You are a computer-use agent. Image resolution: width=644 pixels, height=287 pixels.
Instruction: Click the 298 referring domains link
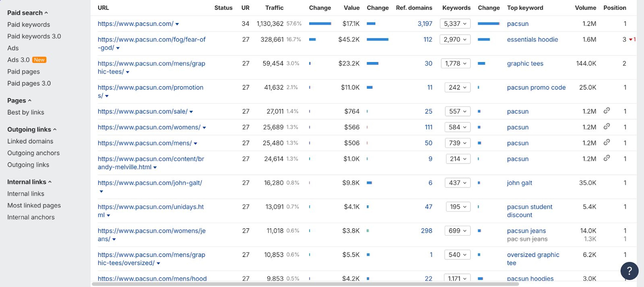[426, 230]
